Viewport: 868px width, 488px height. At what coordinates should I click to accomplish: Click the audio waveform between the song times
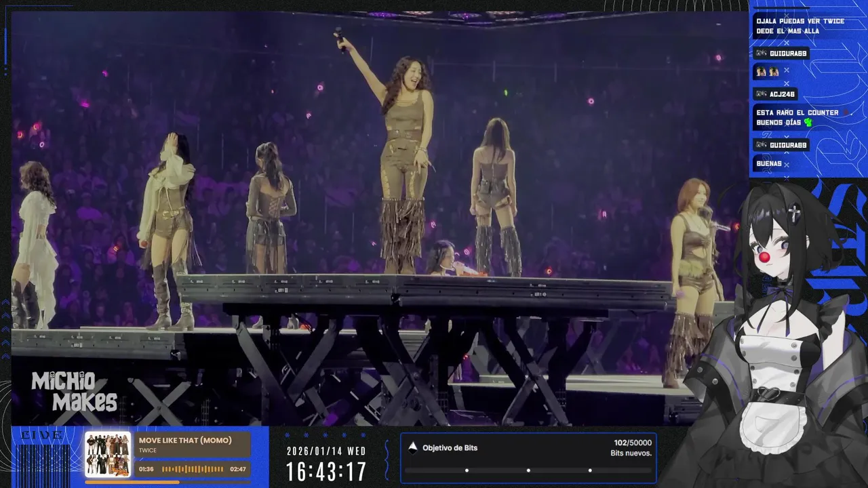(x=193, y=469)
